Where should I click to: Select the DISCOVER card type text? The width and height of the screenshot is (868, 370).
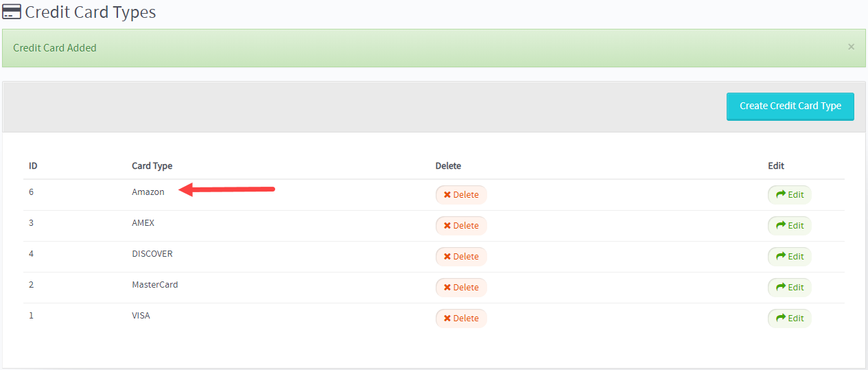tap(152, 254)
